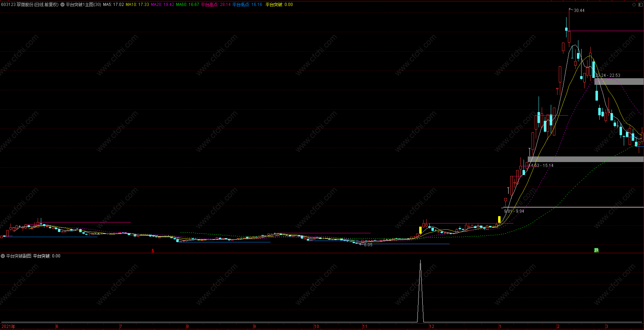Click the 9.81 - 9.94 gap label

pyautogui.click(x=514, y=211)
